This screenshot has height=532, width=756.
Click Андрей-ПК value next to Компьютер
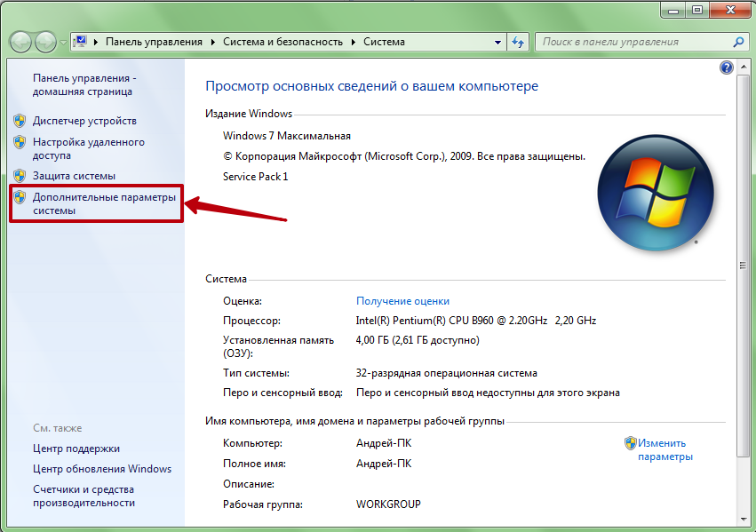pyautogui.click(x=384, y=443)
